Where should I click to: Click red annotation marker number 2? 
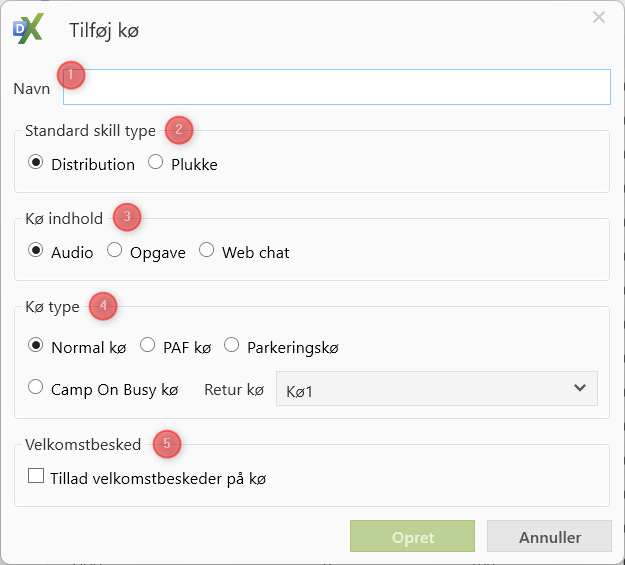tap(178, 129)
